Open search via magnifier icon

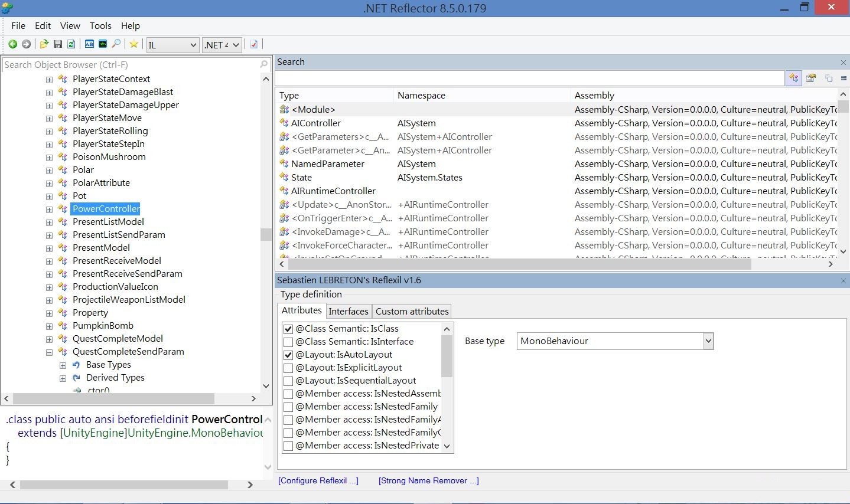tap(116, 44)
